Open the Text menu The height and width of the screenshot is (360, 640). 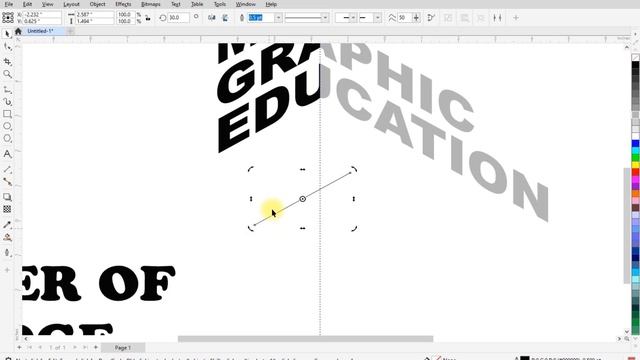coord(176,4)
